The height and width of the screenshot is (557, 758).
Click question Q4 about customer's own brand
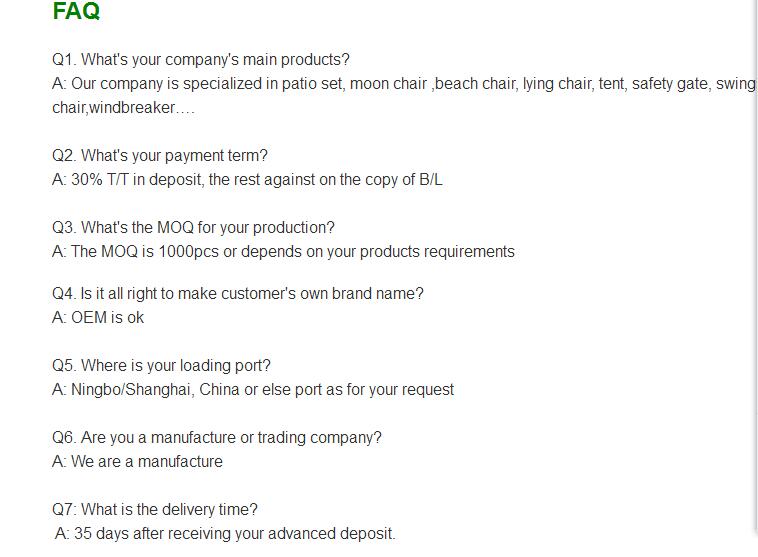[238, 294]
